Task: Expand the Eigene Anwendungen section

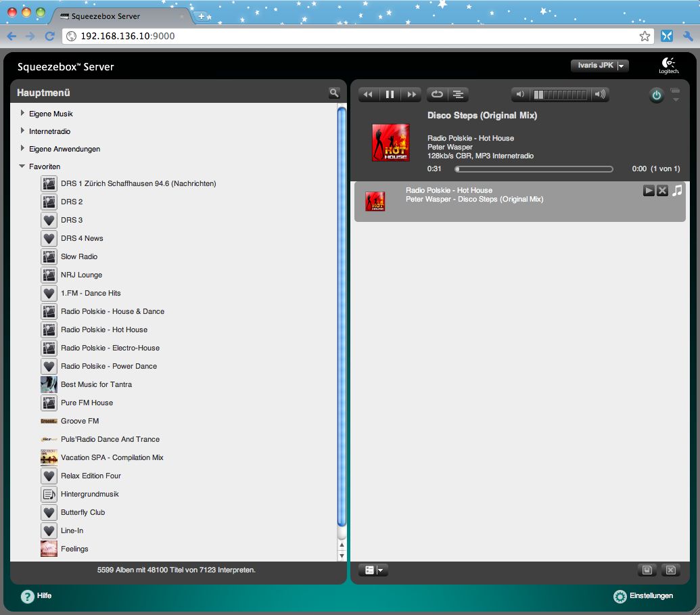Action: coord(22,148)
